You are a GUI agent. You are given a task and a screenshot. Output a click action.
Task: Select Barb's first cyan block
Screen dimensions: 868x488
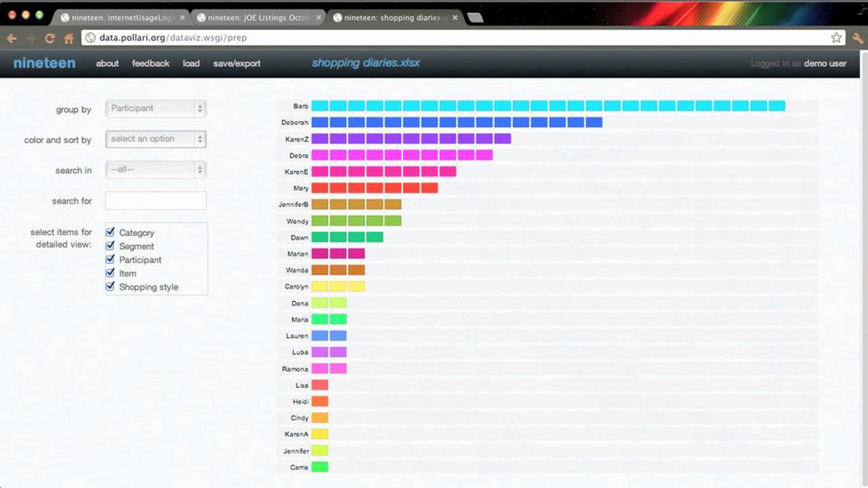pos(320,106)
